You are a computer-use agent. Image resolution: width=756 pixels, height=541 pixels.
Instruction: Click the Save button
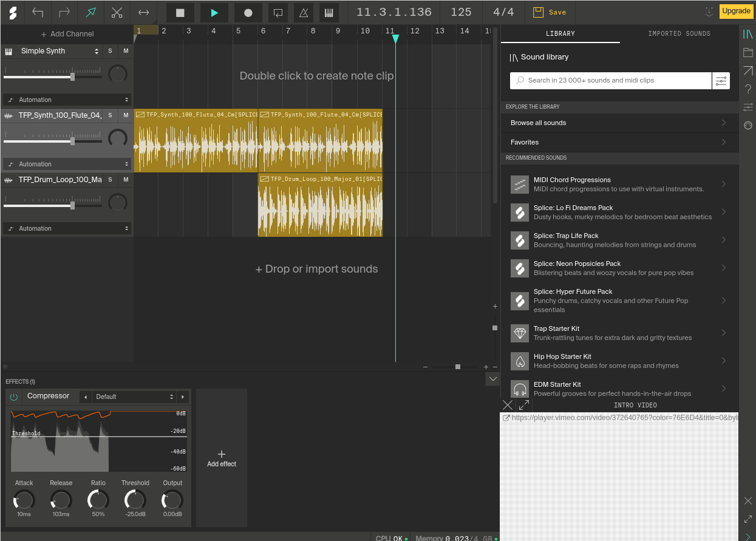coord(550,12)
